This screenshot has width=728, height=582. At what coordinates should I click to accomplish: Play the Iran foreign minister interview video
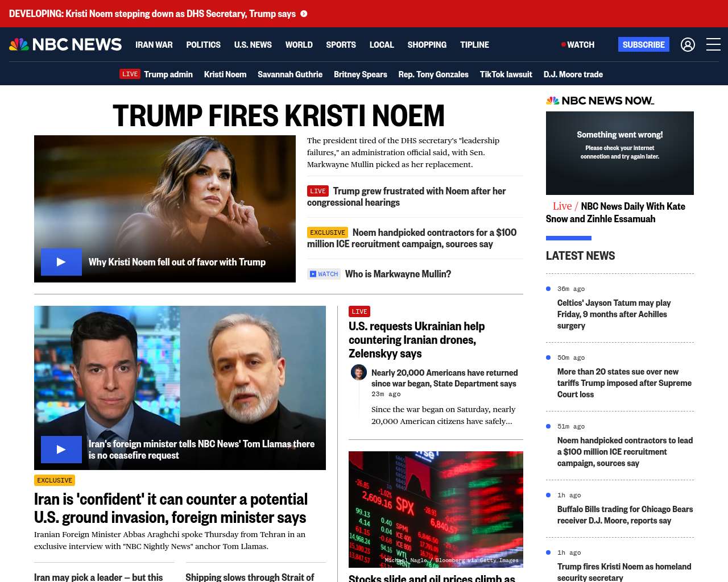(61, 450)
